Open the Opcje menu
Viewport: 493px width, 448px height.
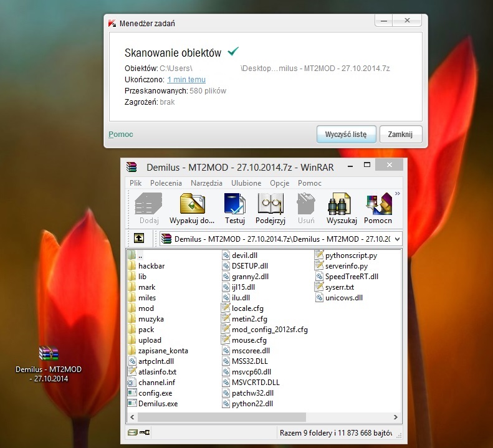279,183
